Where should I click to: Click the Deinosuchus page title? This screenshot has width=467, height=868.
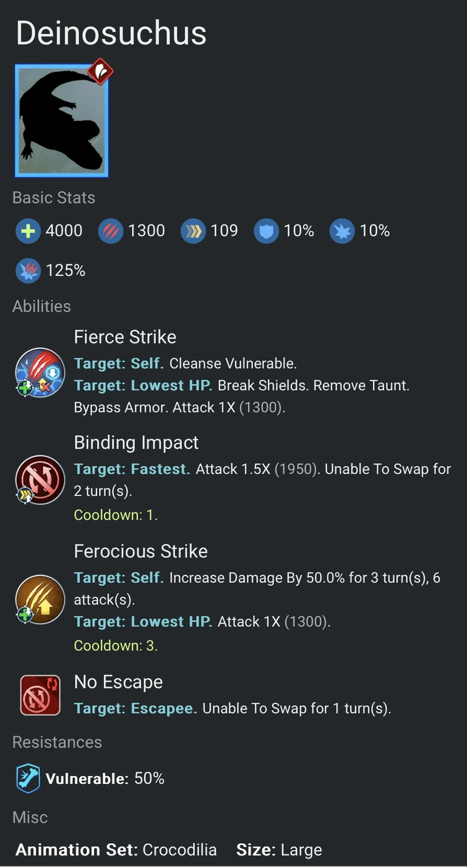coord(111,33)
